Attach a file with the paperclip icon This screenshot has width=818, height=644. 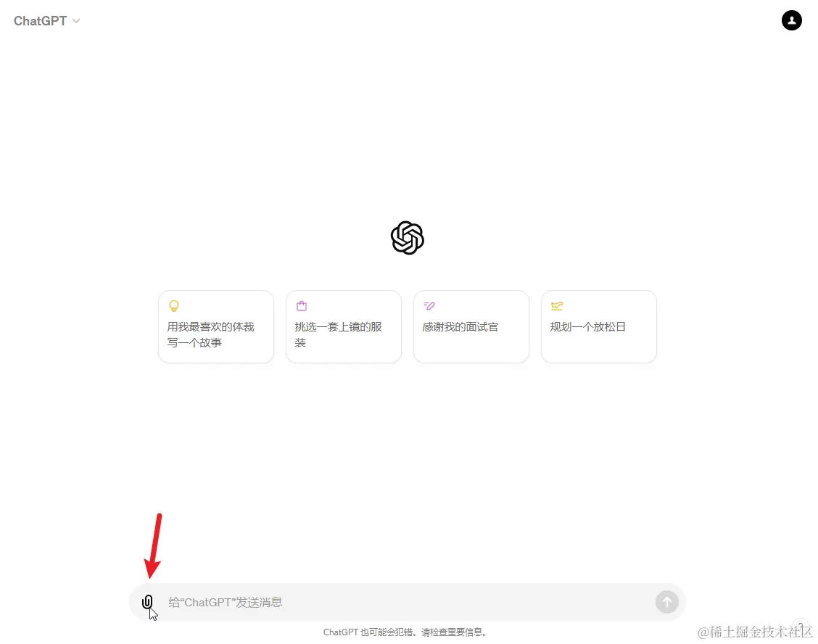pos(147,602)
